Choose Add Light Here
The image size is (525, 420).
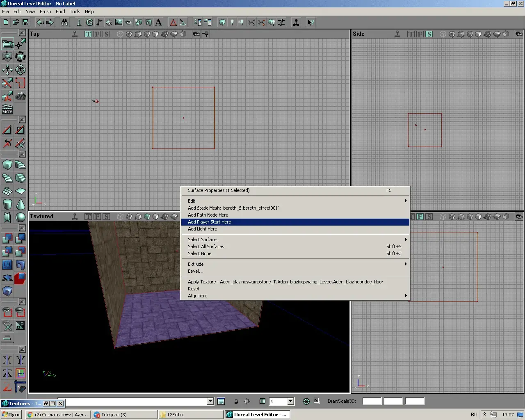[x=295, y=229]
